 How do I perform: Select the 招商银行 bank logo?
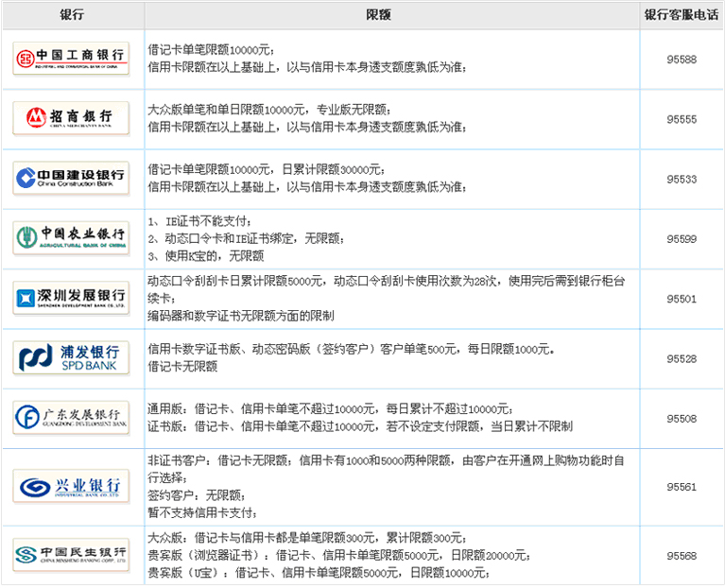coord(71,118)
